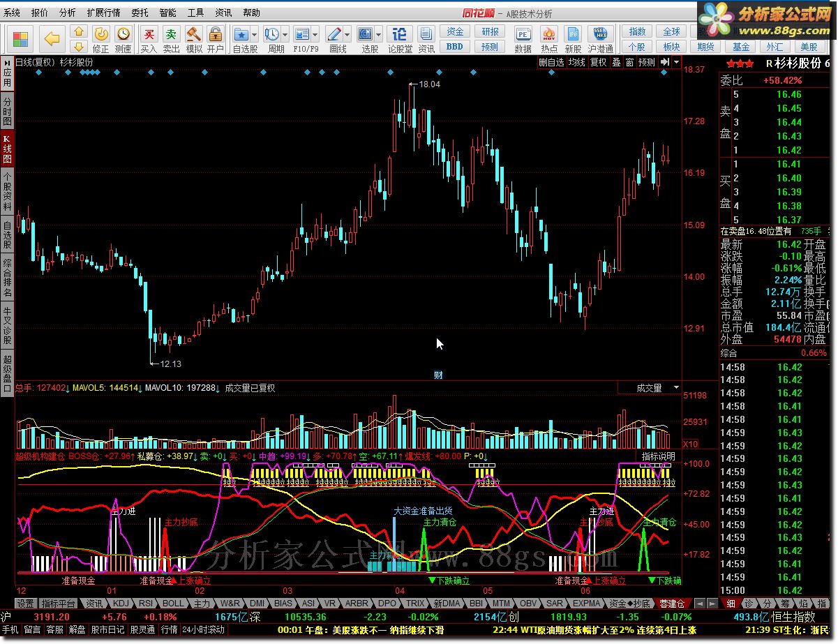The width and height of the screenshot is (838, 644).
Task: Click the 指标说明 indicator description button
Action: point(658,456)
